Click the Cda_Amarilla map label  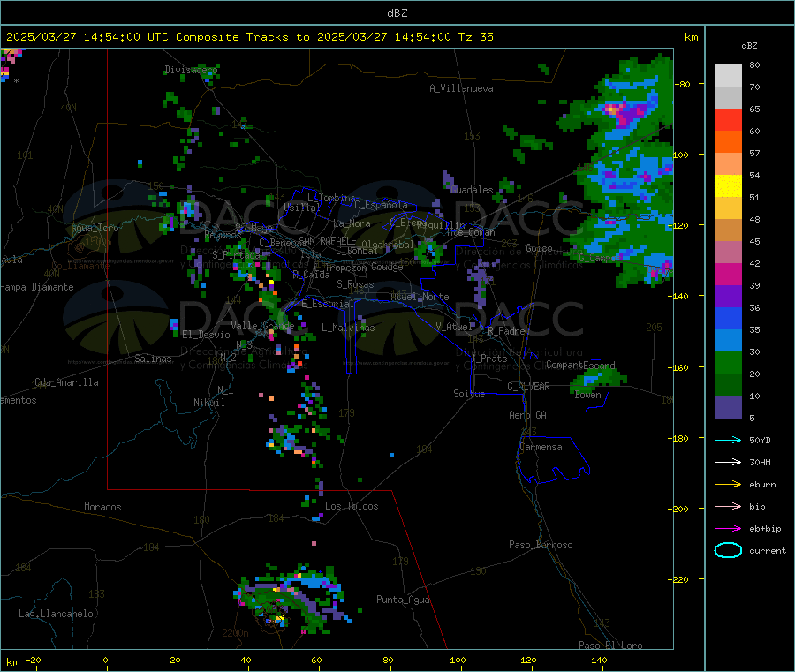pos(66,382)
